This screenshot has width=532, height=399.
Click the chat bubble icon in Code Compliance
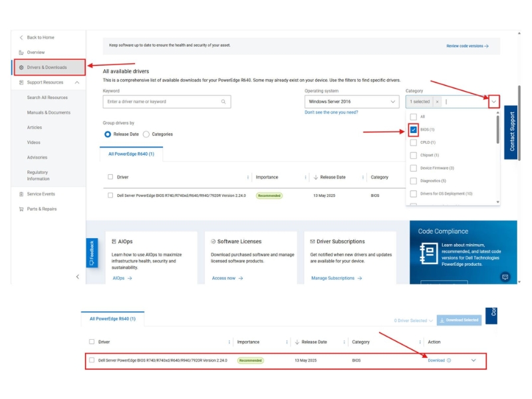(x=505, y=277)
